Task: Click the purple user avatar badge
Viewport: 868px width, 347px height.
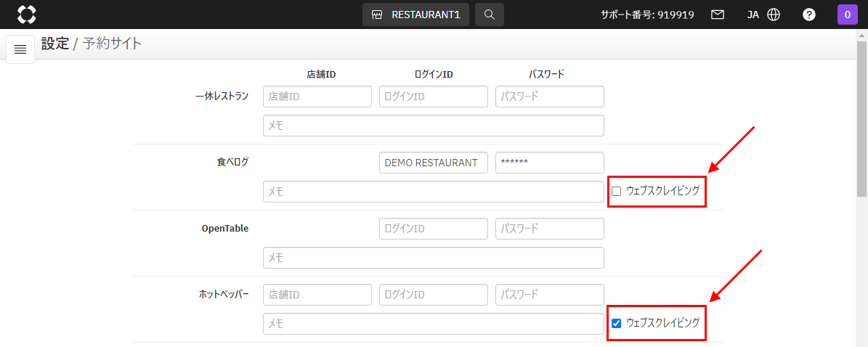Action: tap(847, 15)
